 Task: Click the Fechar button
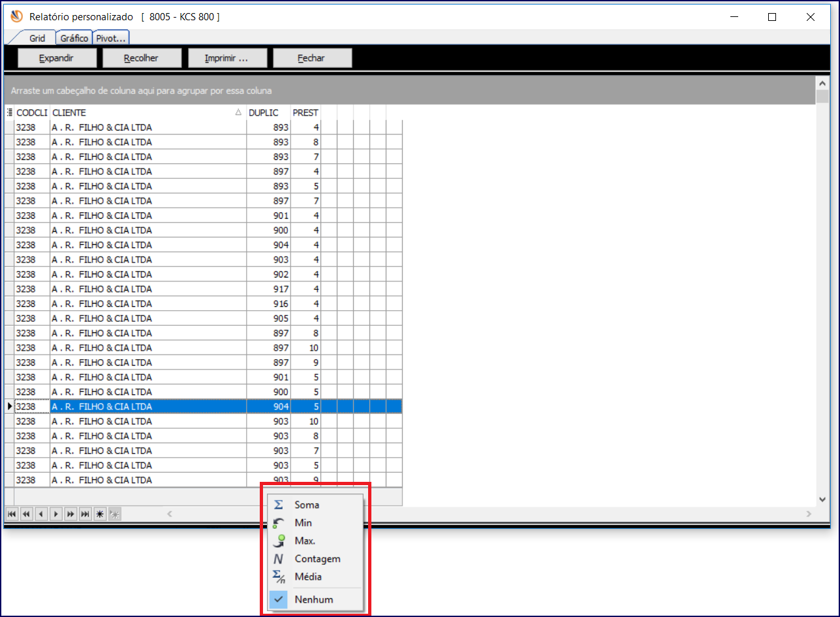[x=312, y=58]
